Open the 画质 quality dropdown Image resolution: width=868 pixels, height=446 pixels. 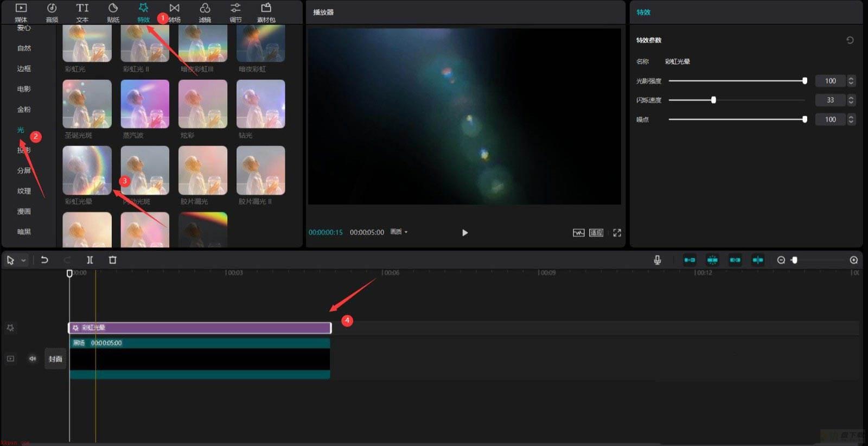point(399,232)
